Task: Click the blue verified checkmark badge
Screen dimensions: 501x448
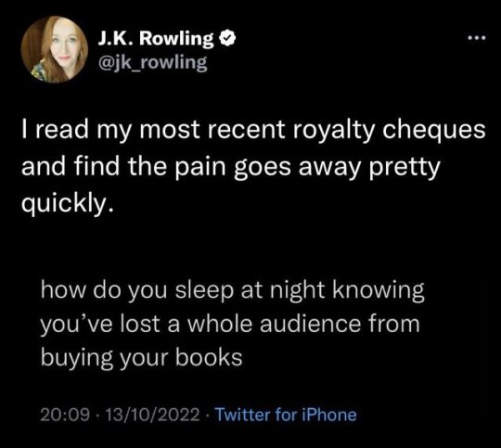Action: (x=227, y=39)
